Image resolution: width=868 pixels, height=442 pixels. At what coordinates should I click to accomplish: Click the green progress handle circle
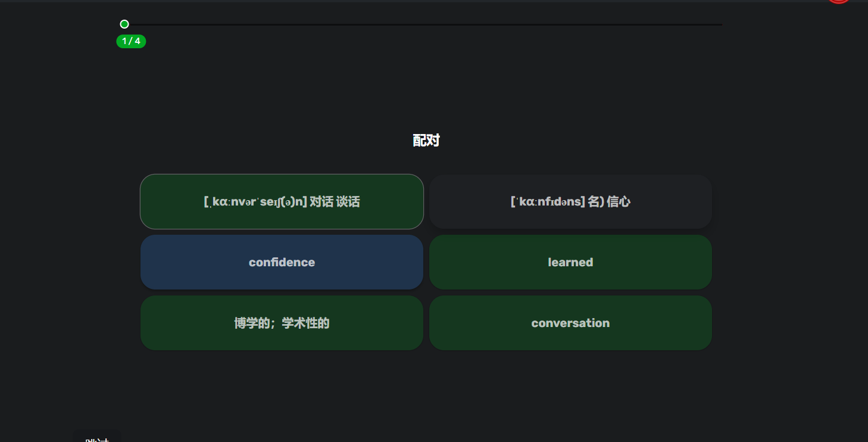[x=124, y=24]
